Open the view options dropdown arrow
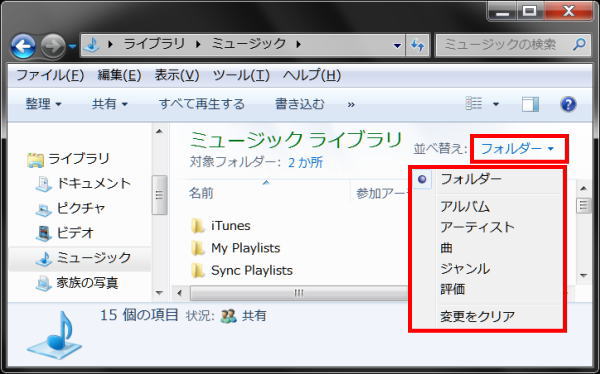600x374 pixels. pyautogui.click(x=496, y=104)
